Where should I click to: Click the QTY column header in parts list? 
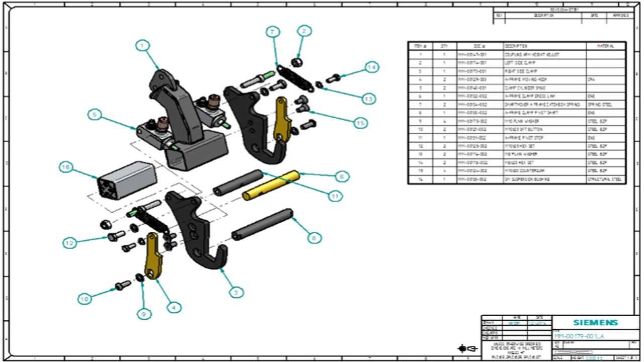444,45
